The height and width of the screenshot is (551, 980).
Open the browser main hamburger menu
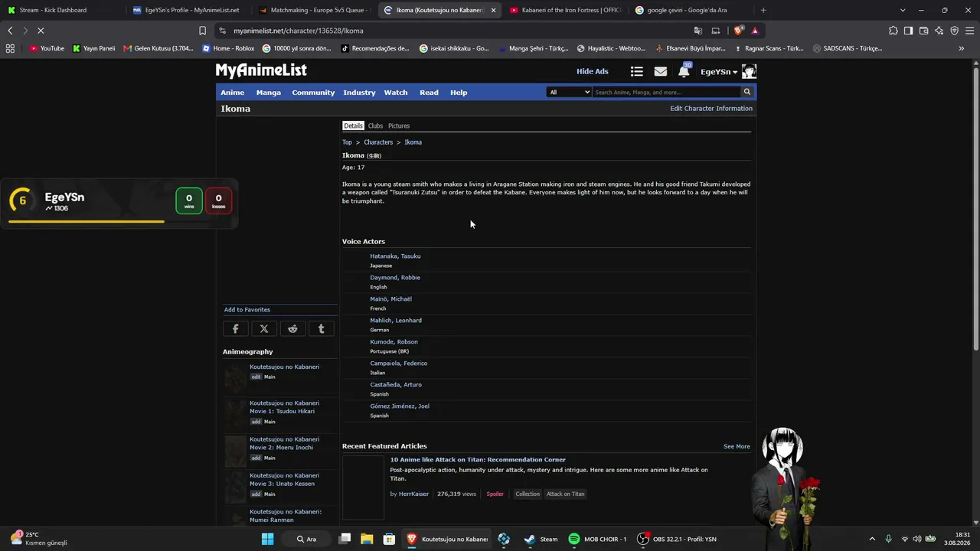(x=969, y=31)
